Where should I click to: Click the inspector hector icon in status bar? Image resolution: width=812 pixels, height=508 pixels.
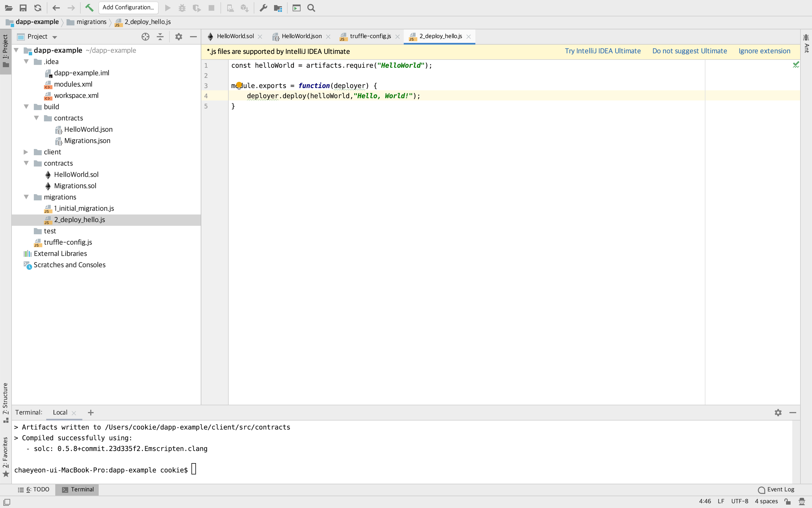point(802,501)
